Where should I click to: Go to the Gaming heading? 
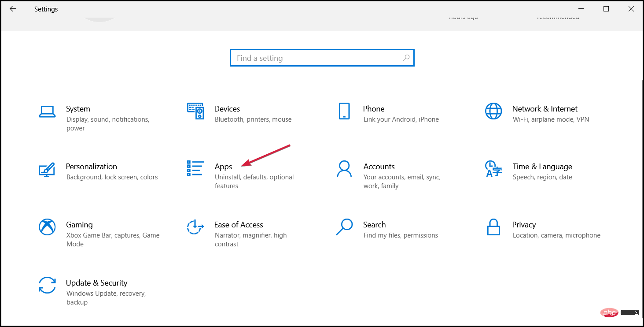coord(79,225)
